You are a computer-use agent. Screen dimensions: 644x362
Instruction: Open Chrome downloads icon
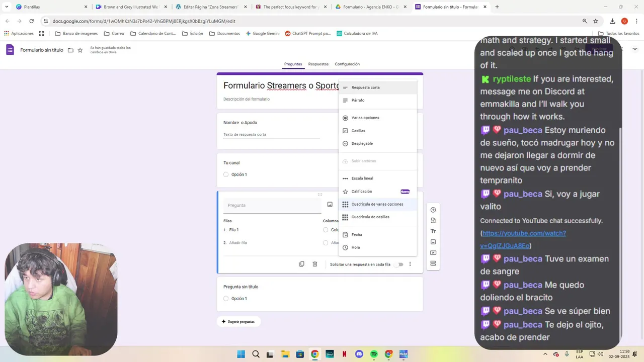pos(612,21)
